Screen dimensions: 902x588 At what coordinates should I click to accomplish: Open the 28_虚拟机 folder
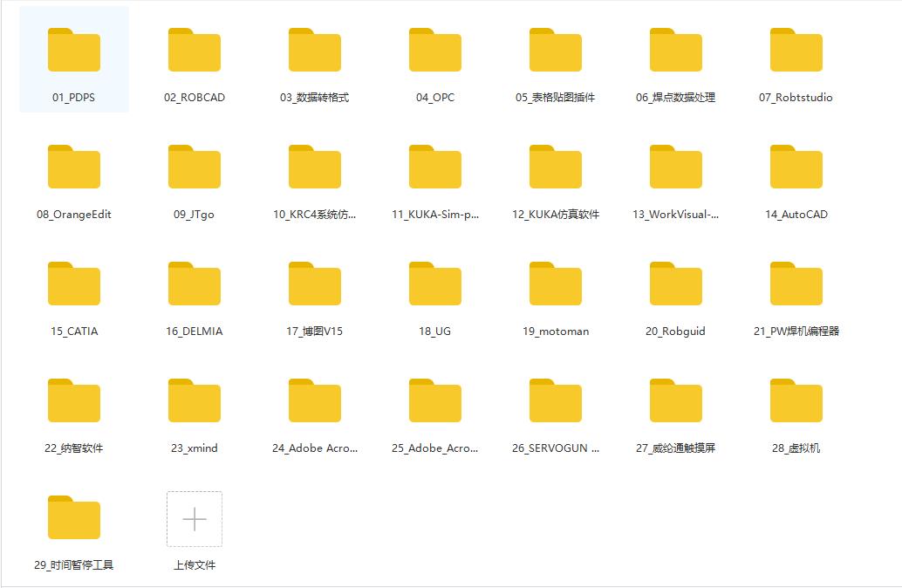coord(796,401)
